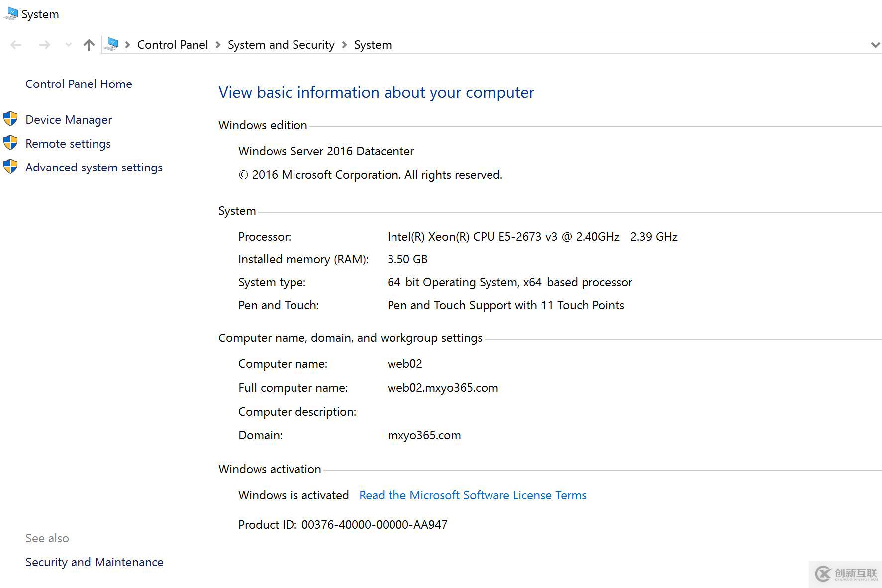Go to System and Security breadcrumb

click(281, 45)
